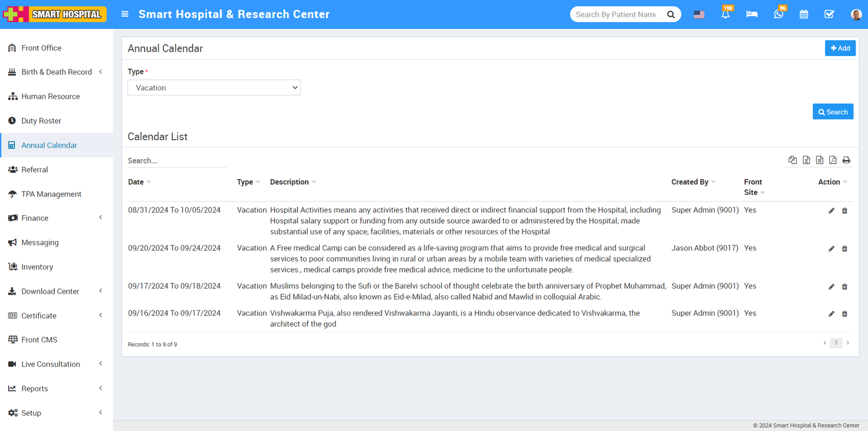
Task: Open the Type dropdown showing Vacation
Action: click(x=214, y=88)
